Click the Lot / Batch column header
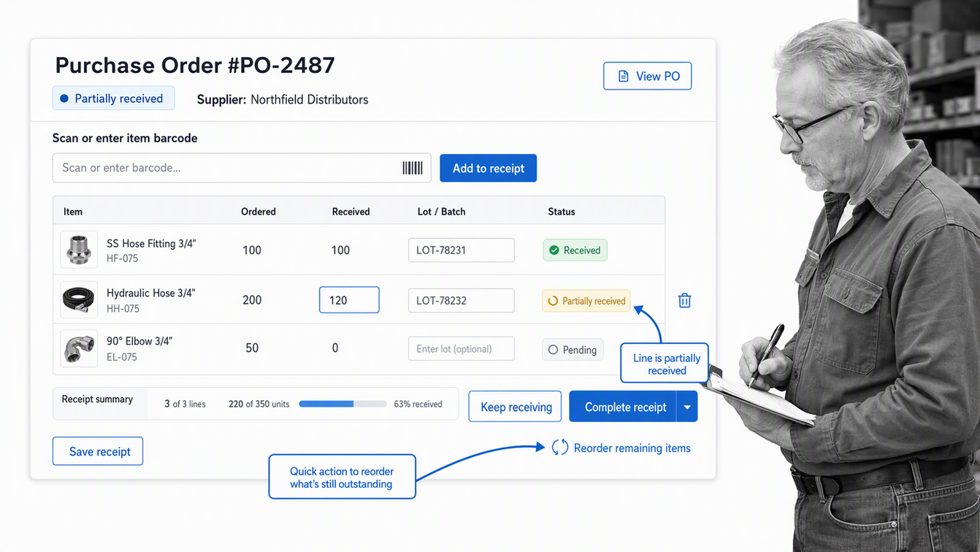The height and width of the screenshot is (552, 980). click(441, 212)
